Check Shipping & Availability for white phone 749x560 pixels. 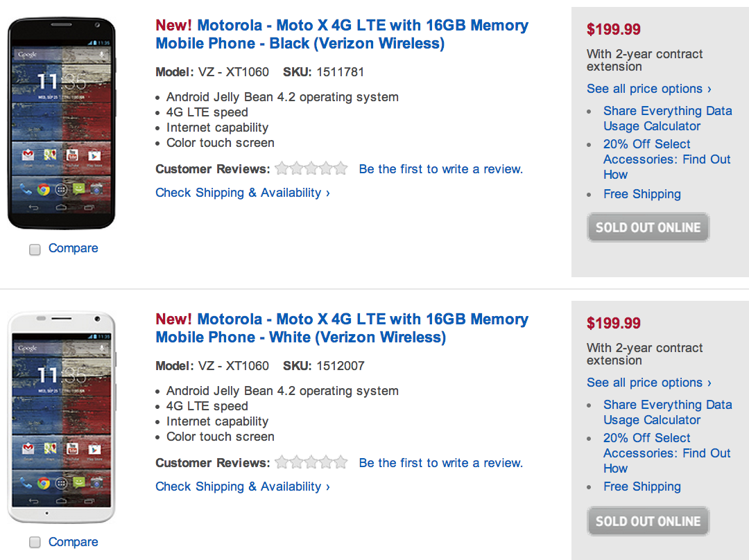(x=242, y=487)
